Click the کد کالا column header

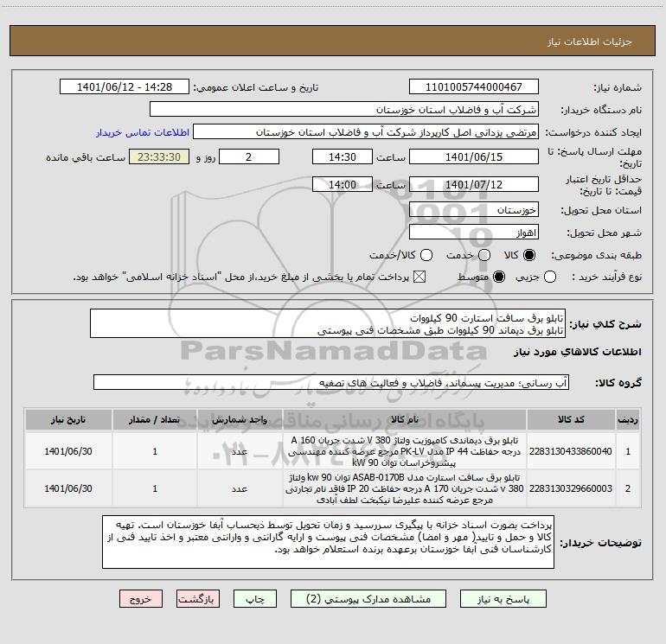pyautogui.click(x=571, y=420)
